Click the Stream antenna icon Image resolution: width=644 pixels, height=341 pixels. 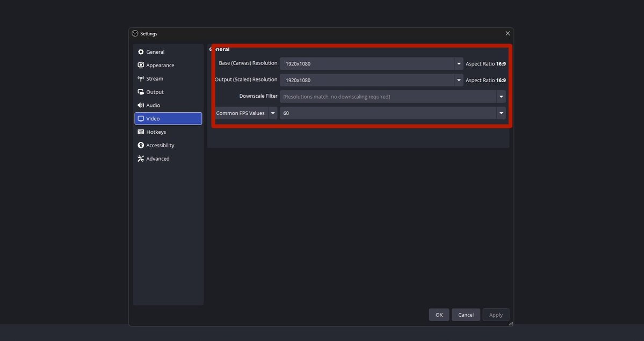coord(141,78)
